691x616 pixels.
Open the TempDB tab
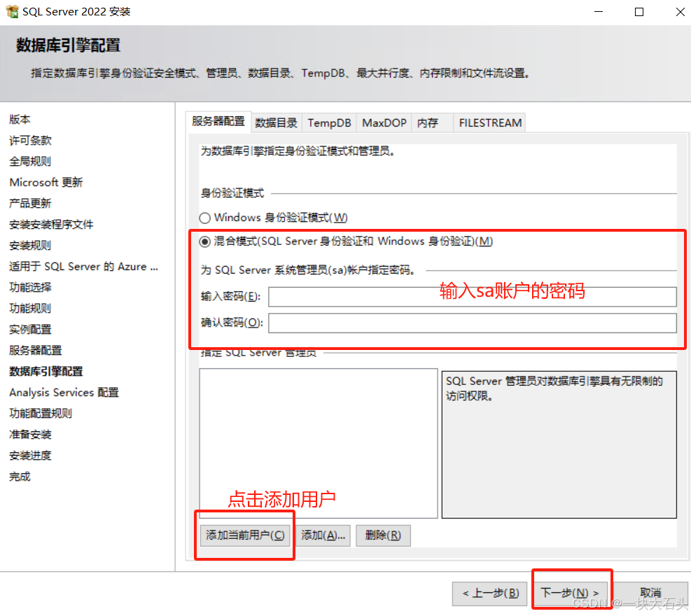pyautogui.click(x=329, y=123)
